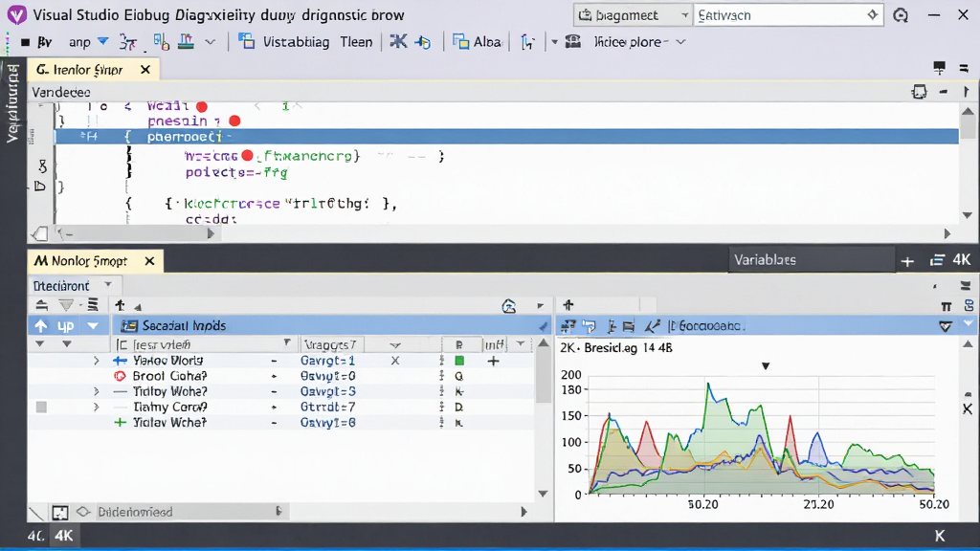
Task: Click the list icon beside upper 4K
Action: 937,260
